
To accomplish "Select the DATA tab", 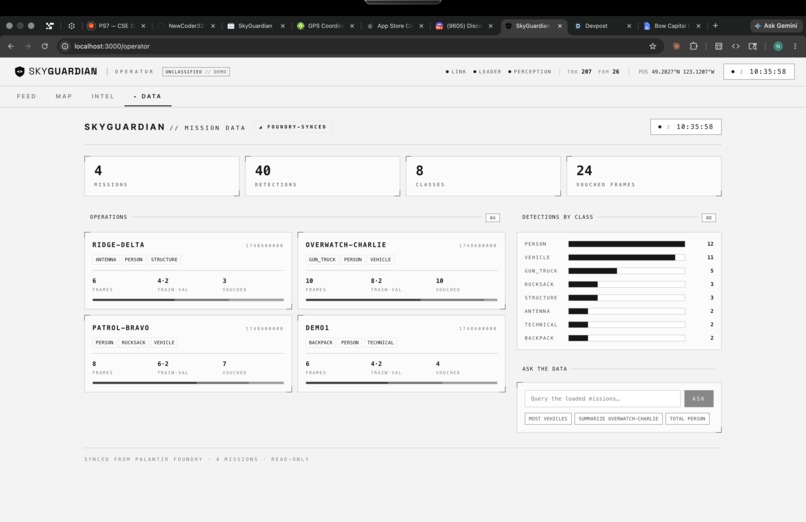I will pyautogui.click(x=148, y=96).
